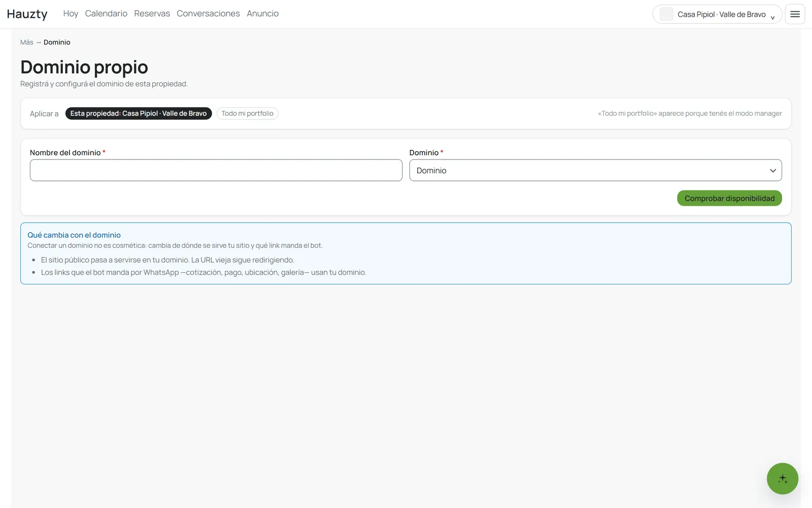Open the Casa Pipiol property selector
The height and width of the screenshot is (508, 812).
tap(717, 14)
